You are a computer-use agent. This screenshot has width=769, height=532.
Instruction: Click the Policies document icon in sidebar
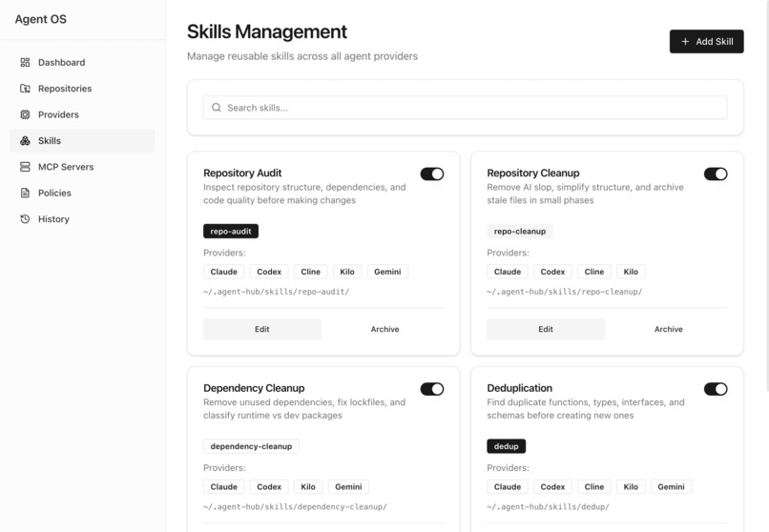(25, 193)
